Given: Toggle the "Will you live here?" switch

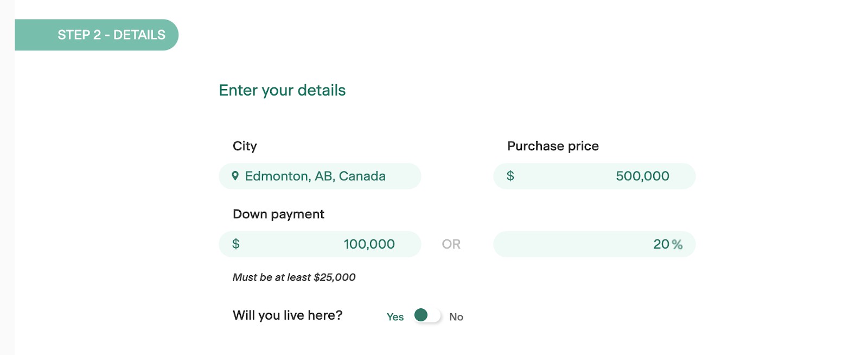Looking at the screenshot, I should point(427,316).
